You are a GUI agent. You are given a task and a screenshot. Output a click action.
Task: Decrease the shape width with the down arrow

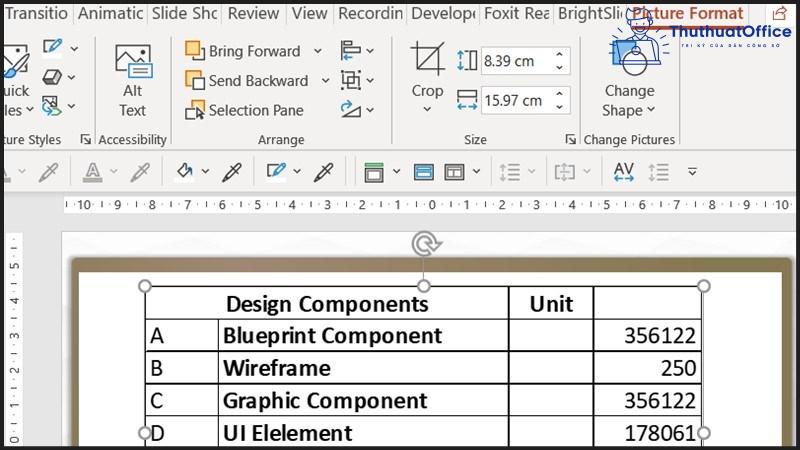(559, 107)
